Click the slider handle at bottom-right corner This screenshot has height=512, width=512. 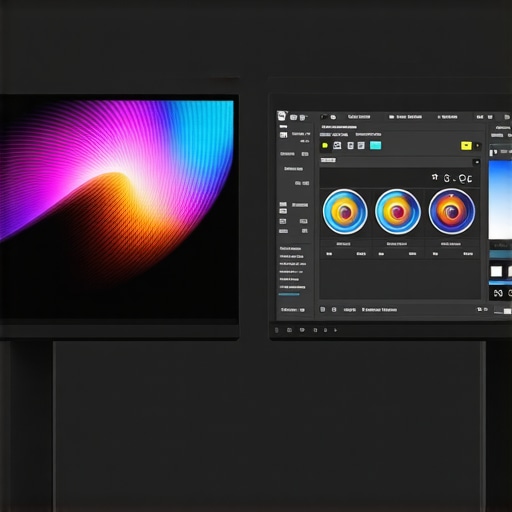pyautogui.click(x=507, y=311)
